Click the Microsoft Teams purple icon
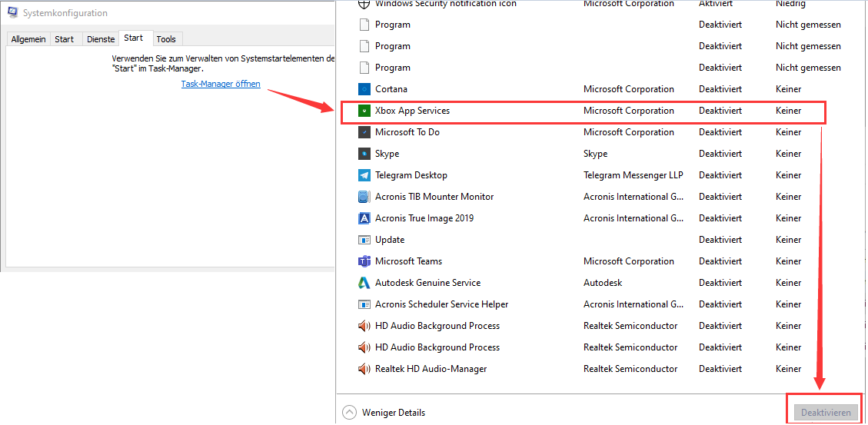 (364, 261)
